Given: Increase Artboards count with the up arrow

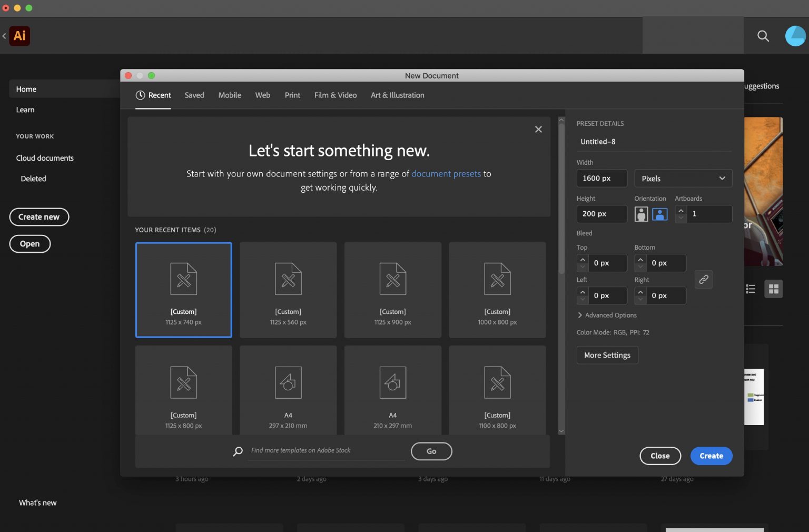Looking at the screenshot, I should 680,211.
